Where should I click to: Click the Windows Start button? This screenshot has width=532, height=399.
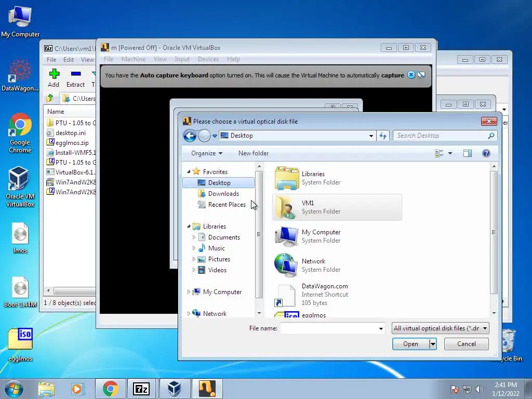coord(14,389)
